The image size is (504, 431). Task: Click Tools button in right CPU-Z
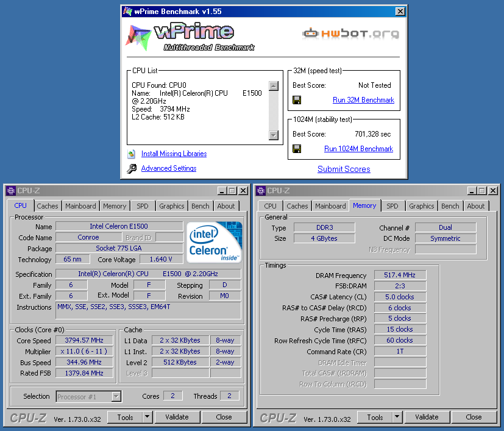coord(375,417)
